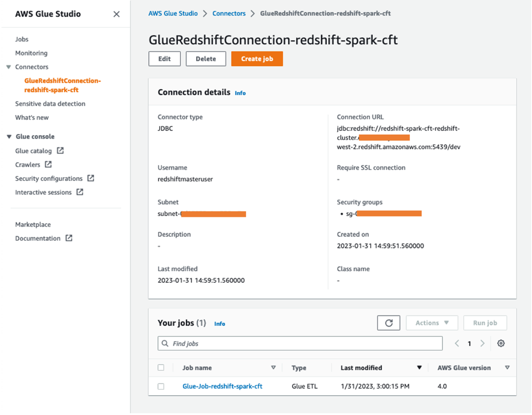The image size is (532, 415).
Task: Open Jobs in sidebar
Action: [22, 39]
